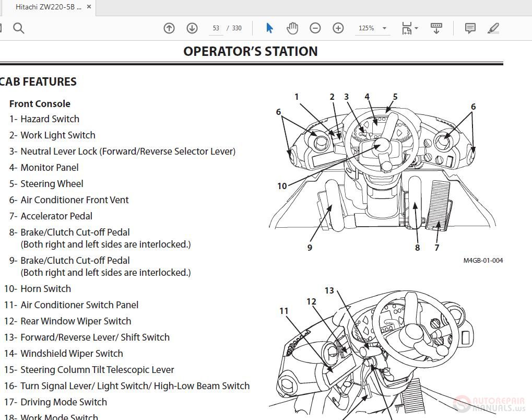Open zoom percentage options menu
Viewport: 532px width, 420px height.
[384, 28]
